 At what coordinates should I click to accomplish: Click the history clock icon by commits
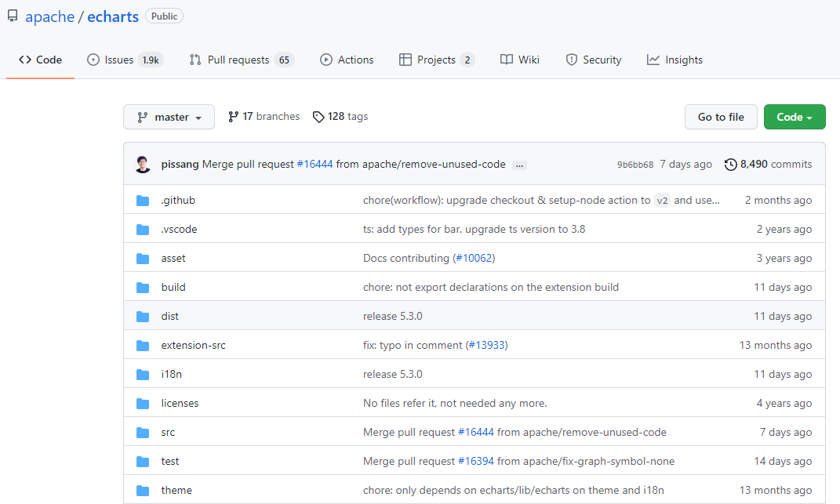click(x=731, y=165)
